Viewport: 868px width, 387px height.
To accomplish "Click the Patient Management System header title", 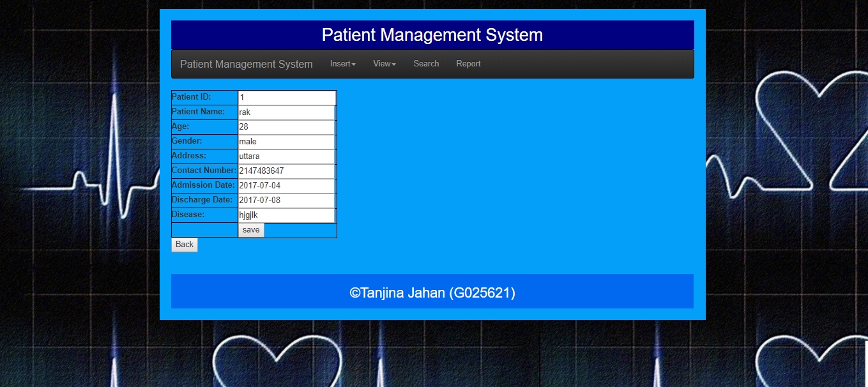I will click(x=432, y=35).
